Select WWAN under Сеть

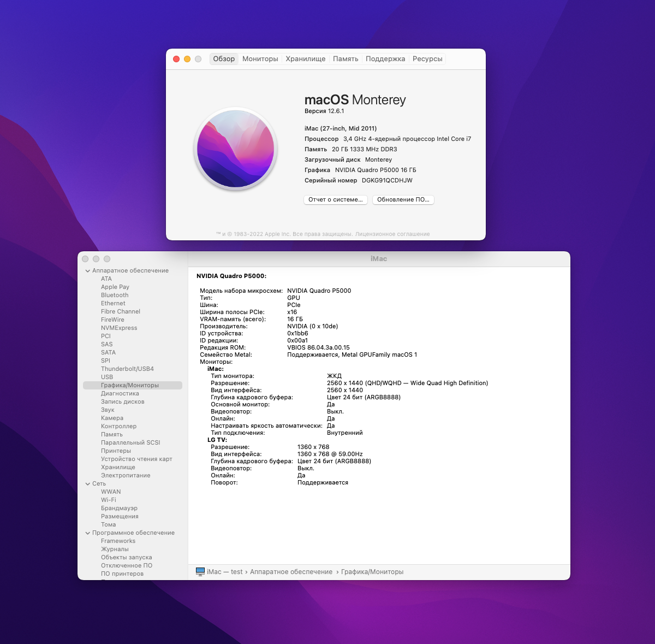[x=111, y=492]
